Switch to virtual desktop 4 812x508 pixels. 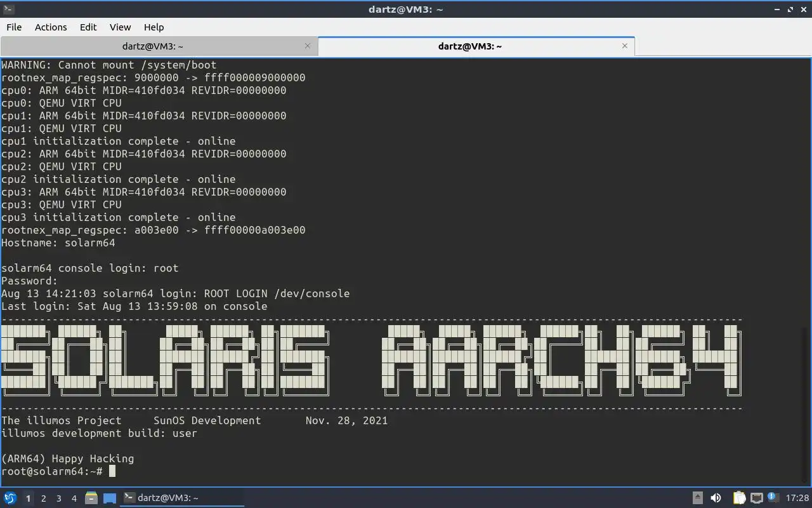(x=74, y=498)
